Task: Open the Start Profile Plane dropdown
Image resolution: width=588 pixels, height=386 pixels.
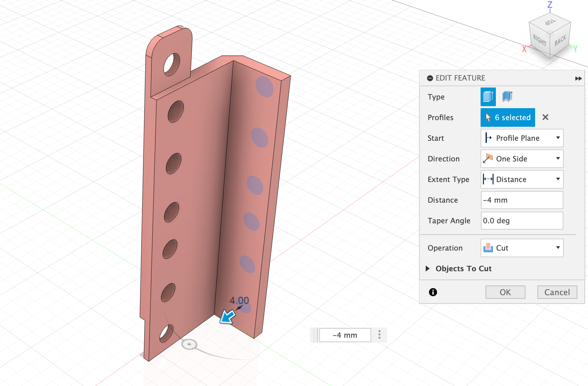Action: (x=522, y=138)
